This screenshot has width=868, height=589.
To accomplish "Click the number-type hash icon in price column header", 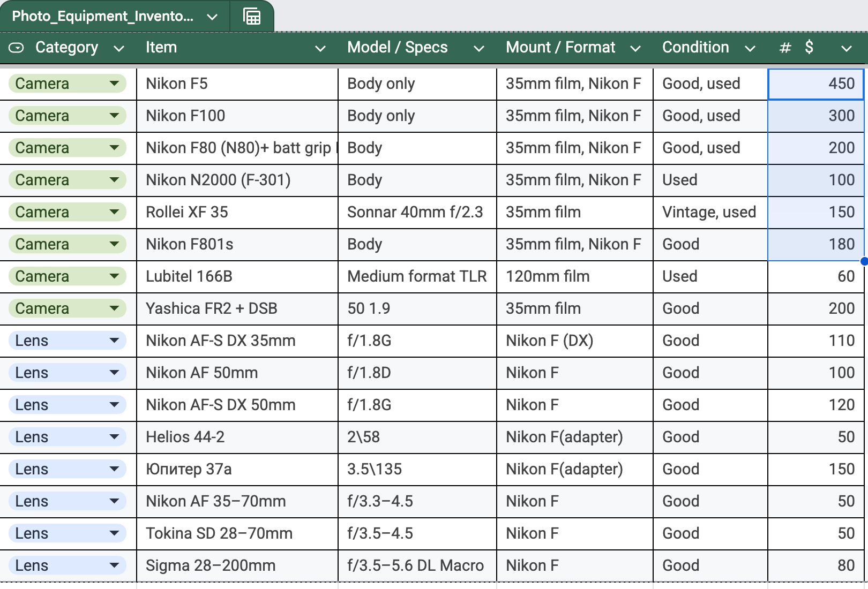I will point(785,48).
